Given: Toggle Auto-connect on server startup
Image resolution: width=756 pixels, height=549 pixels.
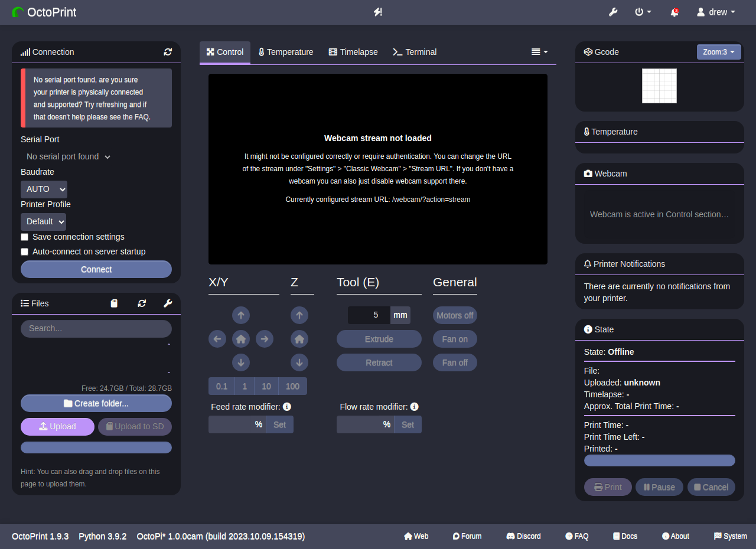Looking at the screenshot, I should tap(25, 251).
